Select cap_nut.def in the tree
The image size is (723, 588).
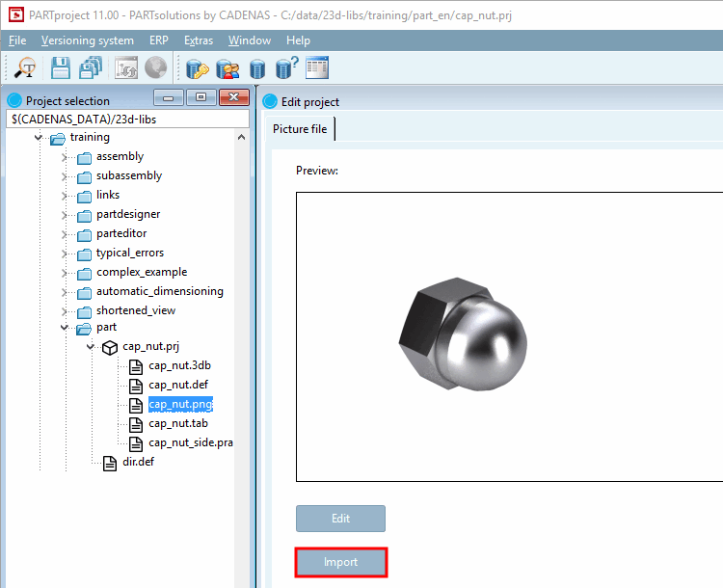tap(178, 385)
